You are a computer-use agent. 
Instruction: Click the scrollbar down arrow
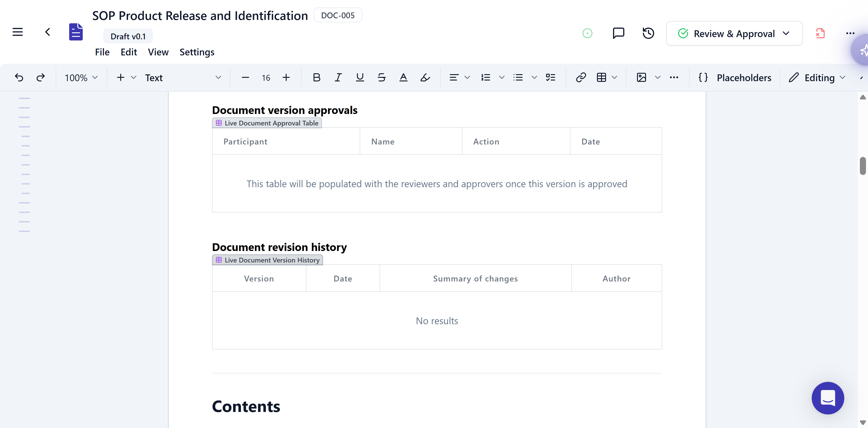[x=863, y=422]
